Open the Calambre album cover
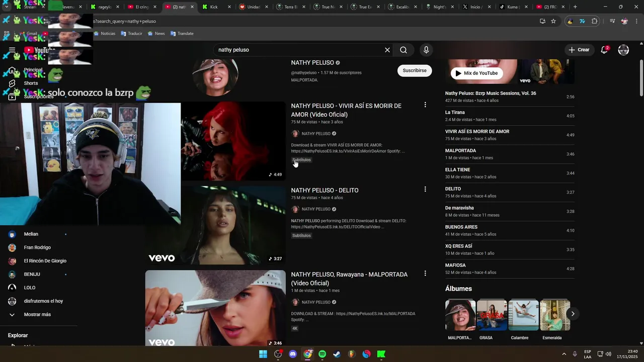Image resolution: width=644 pixels, height=362 pixels. [523, 315]
